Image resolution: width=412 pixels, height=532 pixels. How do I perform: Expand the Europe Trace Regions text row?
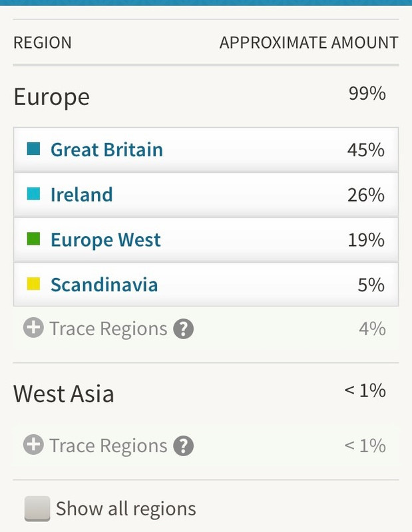point(206,329)
